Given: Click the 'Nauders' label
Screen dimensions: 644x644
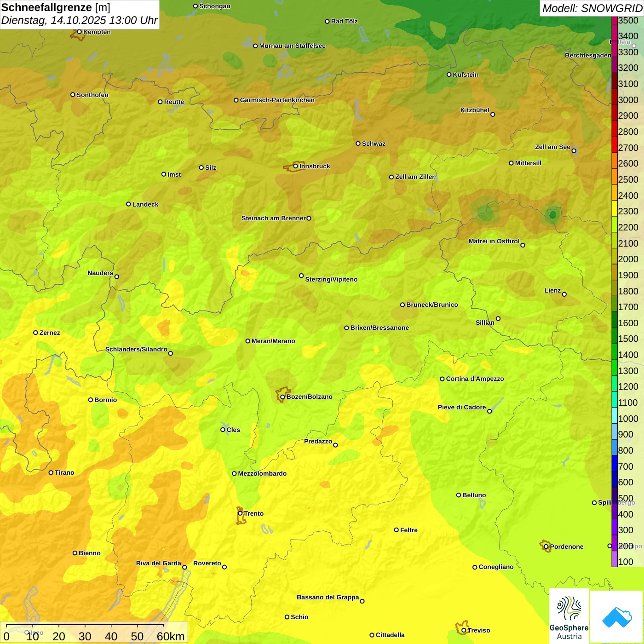Looking at the screenshot, I should (100, 273).
